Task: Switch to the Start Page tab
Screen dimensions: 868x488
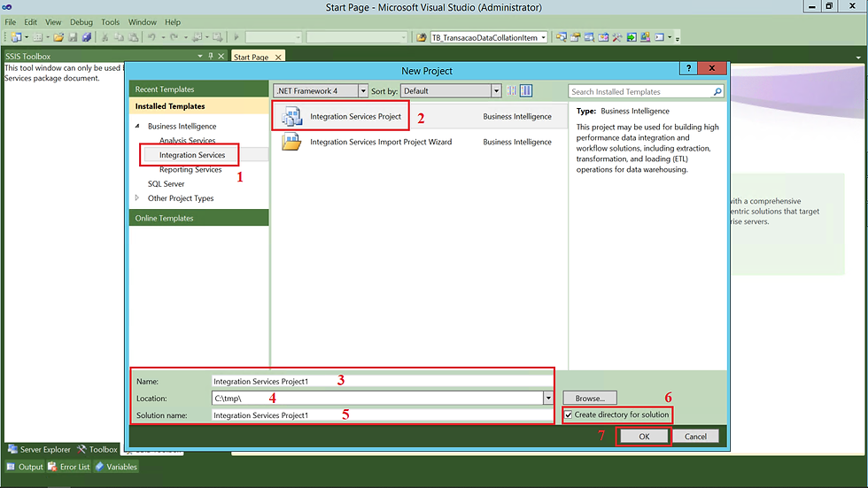Action: (251, 57)
